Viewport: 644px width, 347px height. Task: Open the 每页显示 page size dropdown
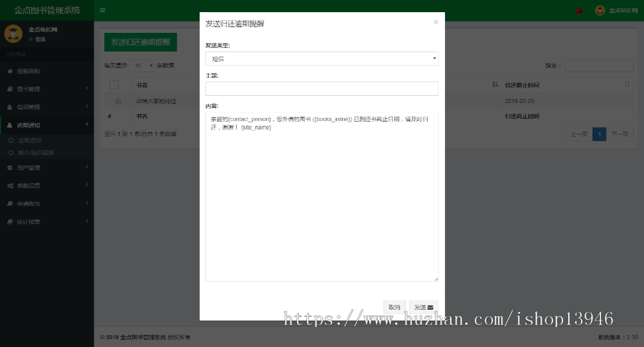(x=142, y=66)
